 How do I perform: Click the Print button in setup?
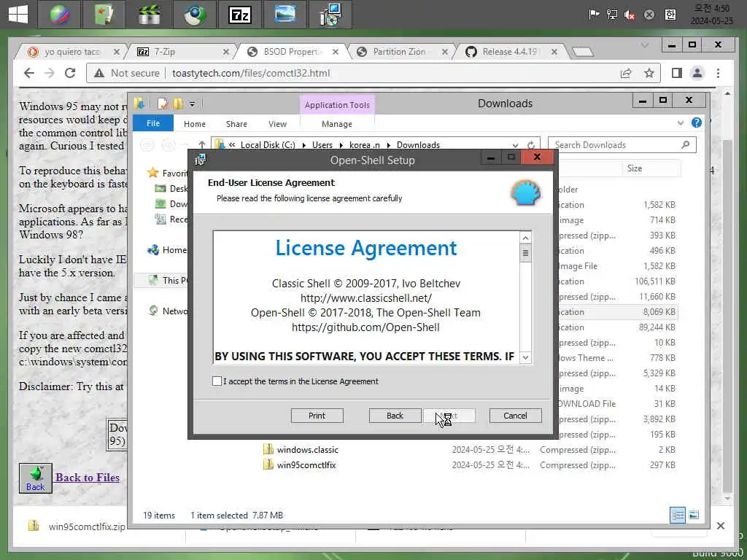pos(317,416)
